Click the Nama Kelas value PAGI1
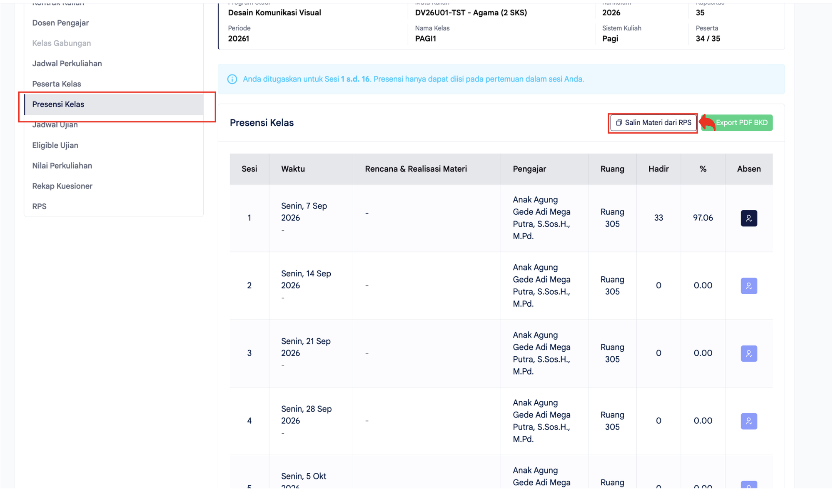Screen dimensions: 833x504 (x=425, y=39)
